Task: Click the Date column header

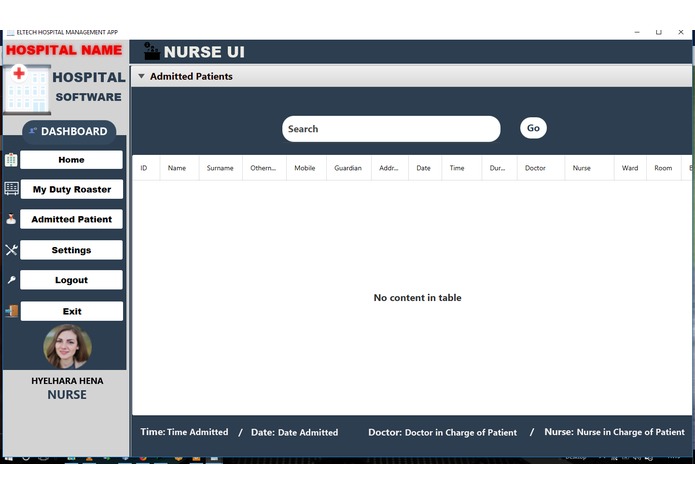Action: 423,168
